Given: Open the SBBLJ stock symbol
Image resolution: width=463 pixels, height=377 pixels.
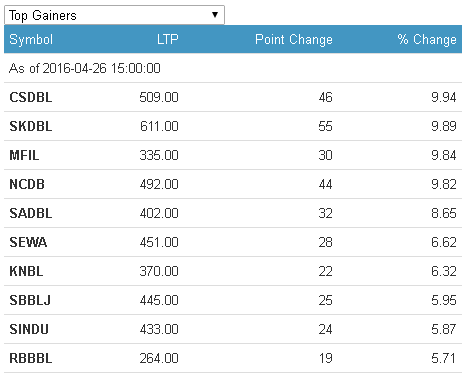Looking at the screenshot, I should tap(30, 300).
